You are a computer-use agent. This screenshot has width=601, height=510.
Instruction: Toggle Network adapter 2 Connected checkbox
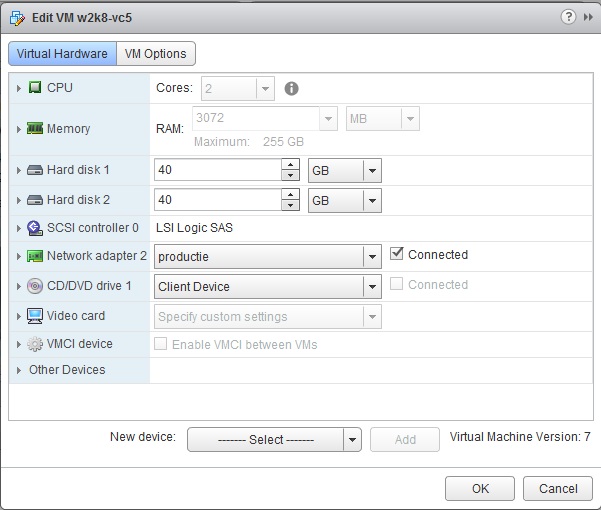[396, 254]
